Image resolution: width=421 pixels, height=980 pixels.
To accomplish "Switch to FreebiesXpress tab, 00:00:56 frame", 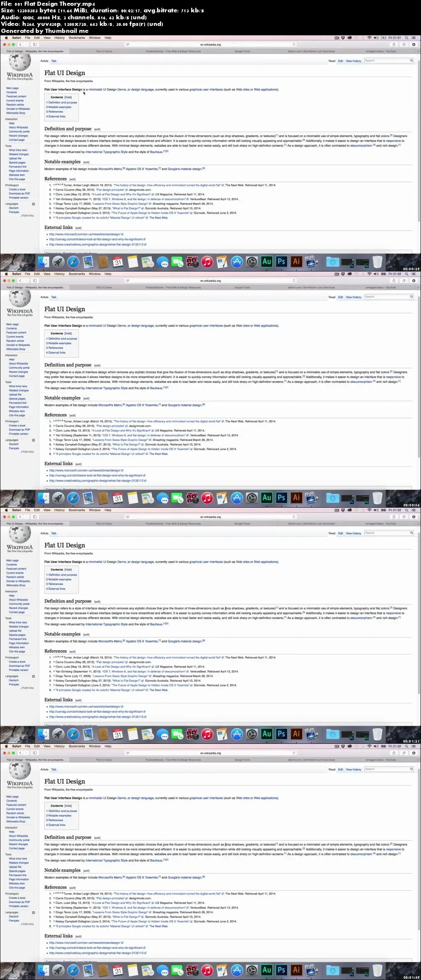I will pyautogui.click(x=173, y=288).
